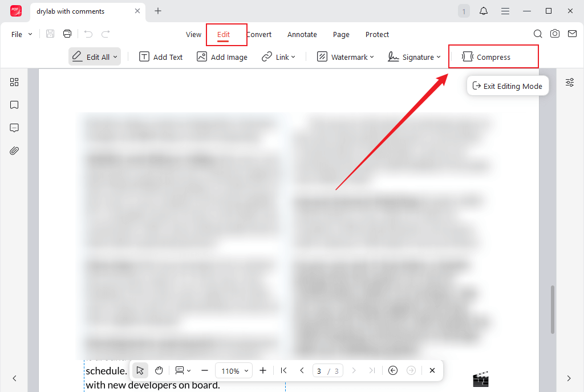Open the Bookmarks panel in the left sidebar
Screen dimensions: 584x392
coord(14,105)
